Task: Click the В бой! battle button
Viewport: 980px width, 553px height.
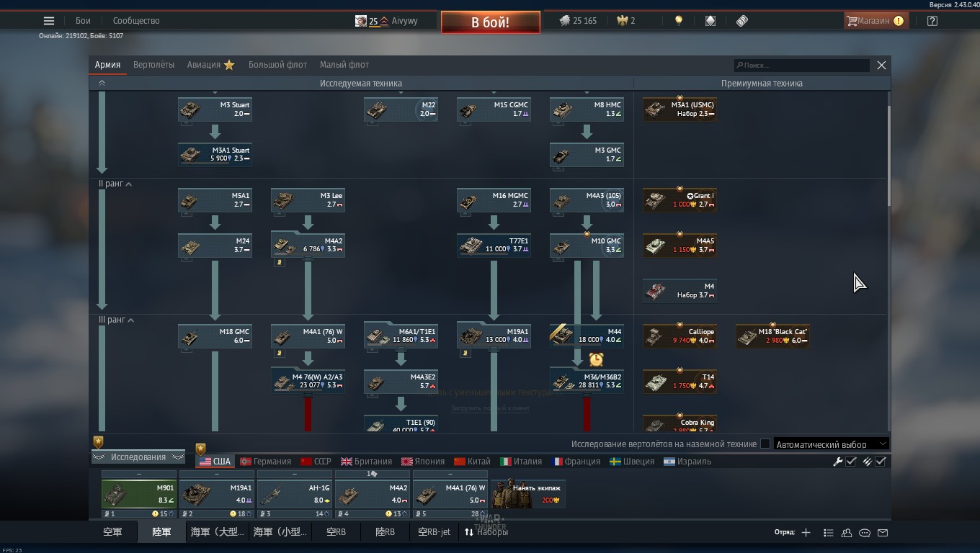Action: coord(491,22)
